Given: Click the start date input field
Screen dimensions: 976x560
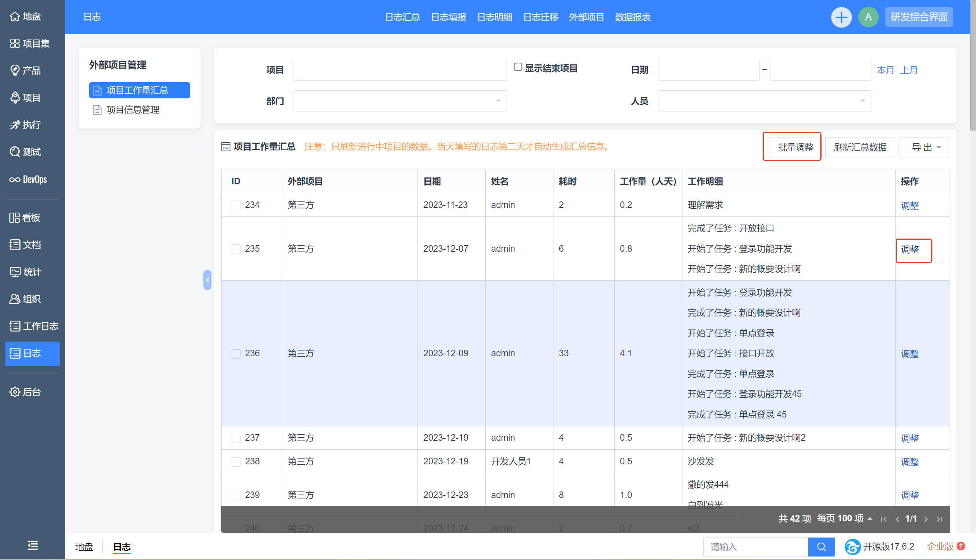Looking at the screenshot, I should [708, 70].
